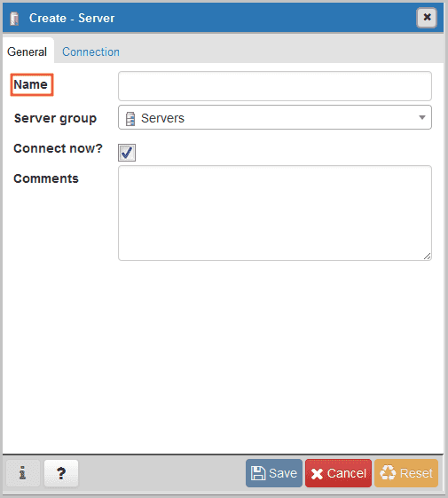Focus the Name input field

[x=275, y=86]
